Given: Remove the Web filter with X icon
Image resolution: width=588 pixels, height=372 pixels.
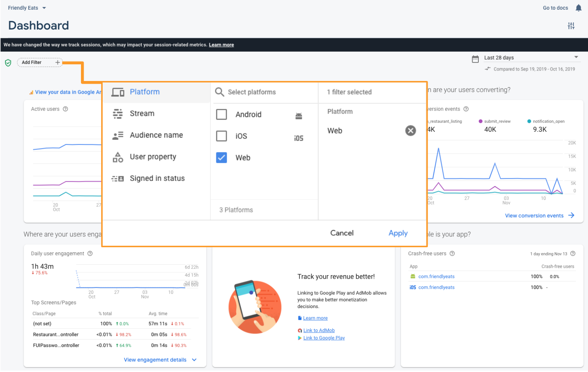Looking at the screenshot, I should point(411,131).
